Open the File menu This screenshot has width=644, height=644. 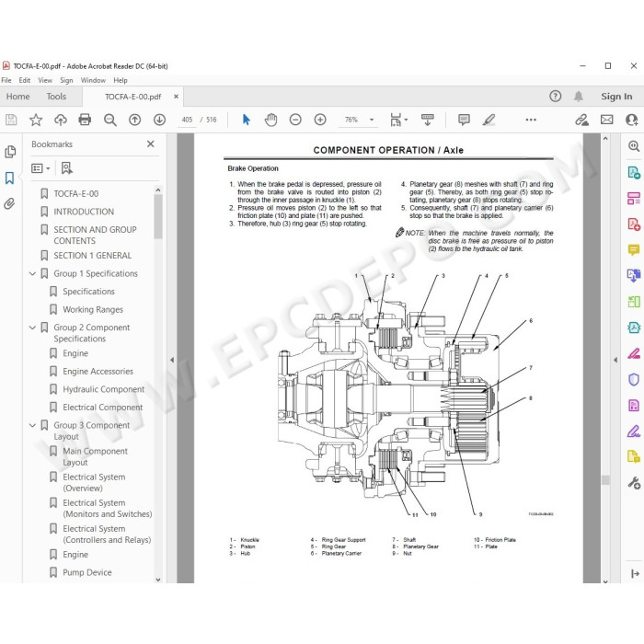(x=6, y=80)
